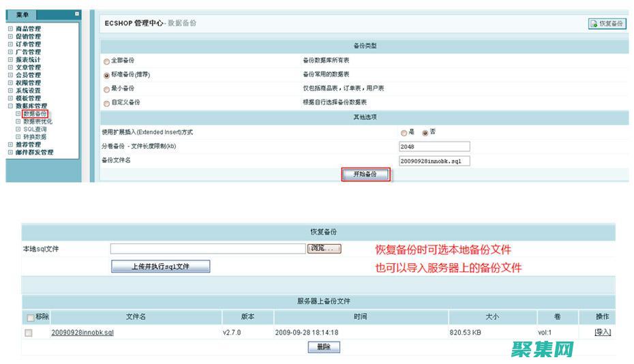Click the 备份文件名 input field

point(434,162)
